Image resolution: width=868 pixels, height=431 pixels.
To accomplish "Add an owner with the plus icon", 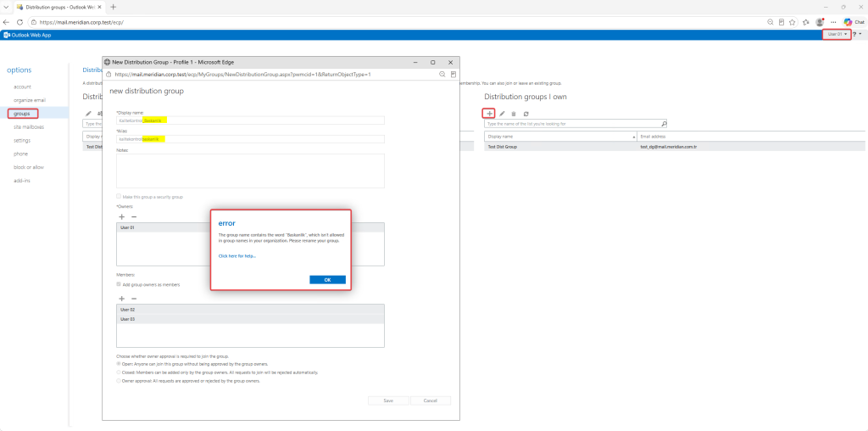I will pos(122,216).
